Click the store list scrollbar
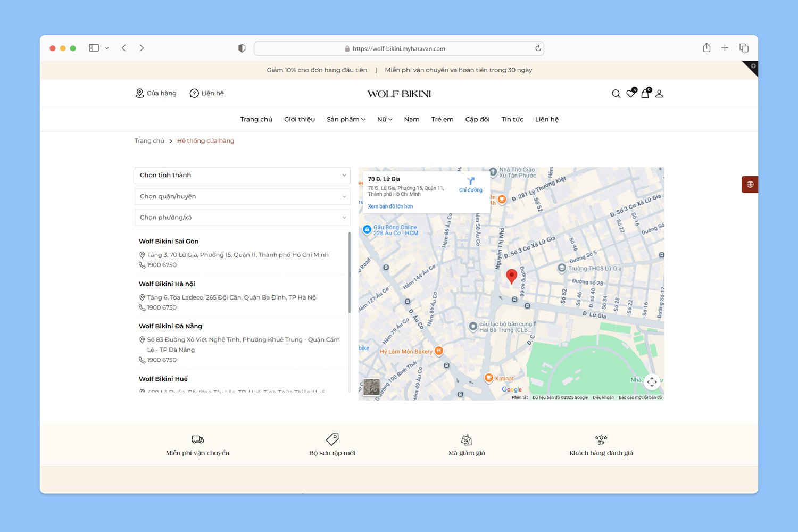This screenshot has width=798, height=532. pyautogui.click(x=350, y=271)
